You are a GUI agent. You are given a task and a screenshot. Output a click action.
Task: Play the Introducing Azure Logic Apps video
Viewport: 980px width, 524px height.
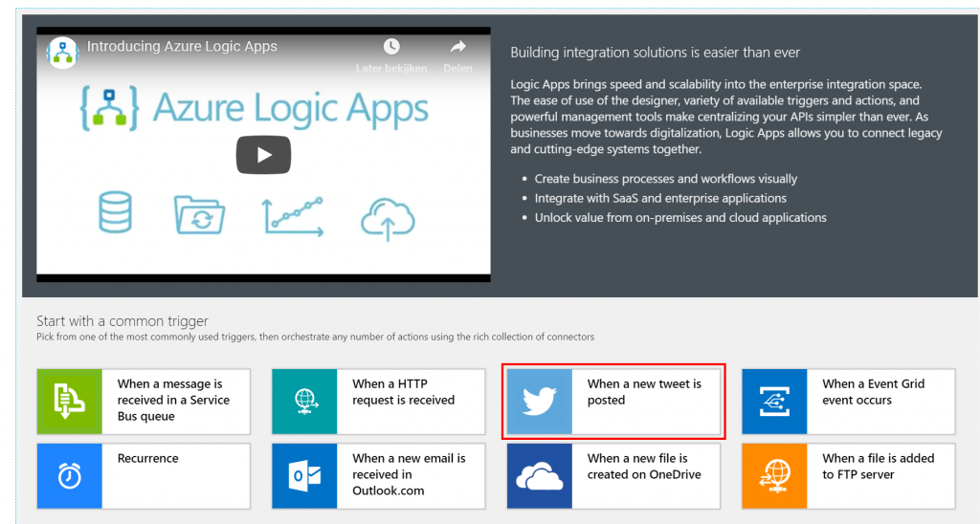[263, 154]
